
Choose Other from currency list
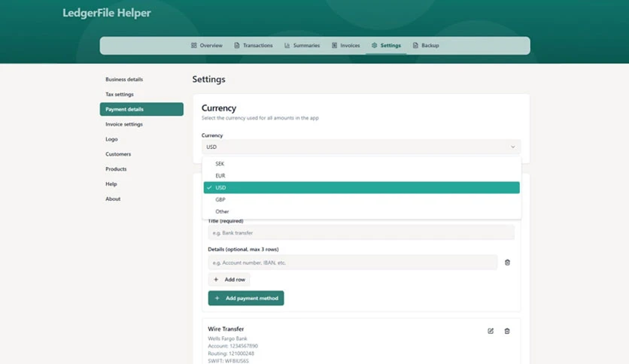[x=361, y=211]
